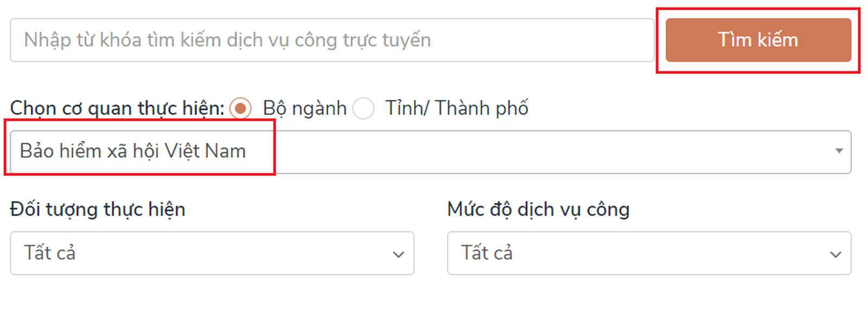Click the agency dropdown's small caret arrow
This screenshot has width=868, height=316.
pos(839,151)
